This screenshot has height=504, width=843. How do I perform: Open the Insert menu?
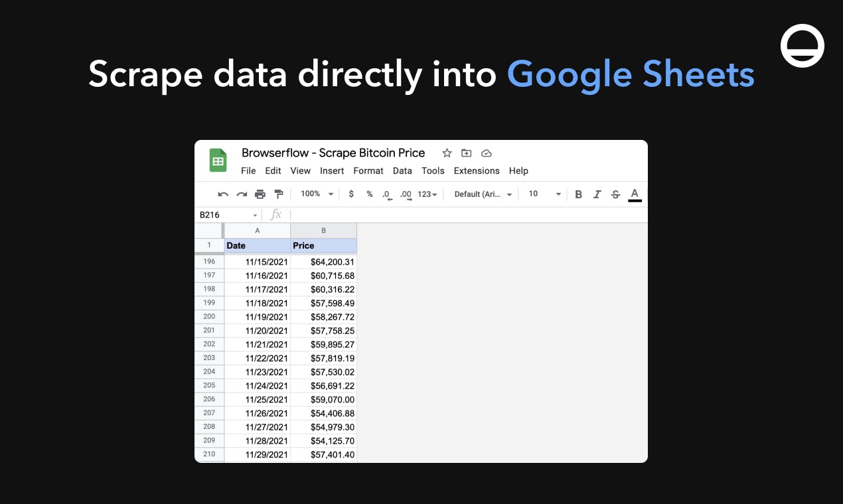click(332, 170)
